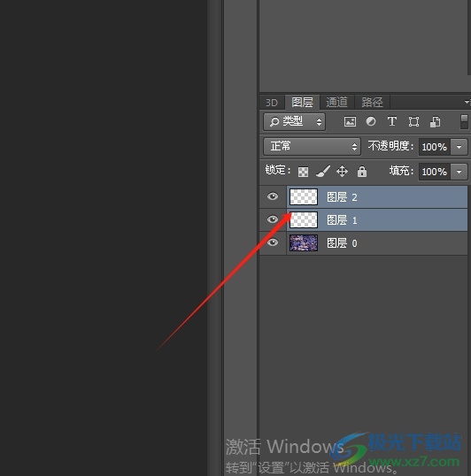Switch to the 路径 tab
The image size is (471, 476).
click(x=372, y=103)
